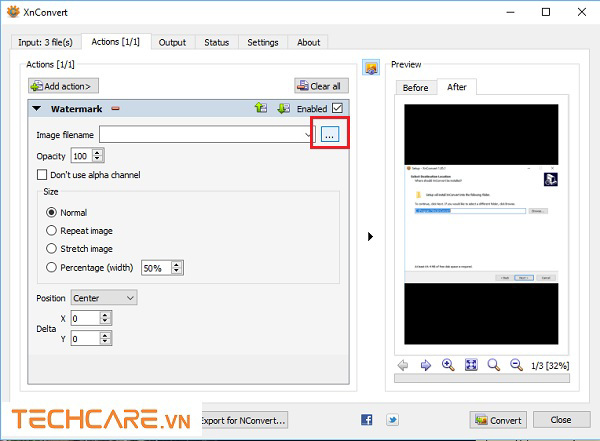Image resolution: width=600 pixels, height=441 pixels.
Task: Click the Delta Y value field
Action: pyautogui.click(x=85, y=339)
